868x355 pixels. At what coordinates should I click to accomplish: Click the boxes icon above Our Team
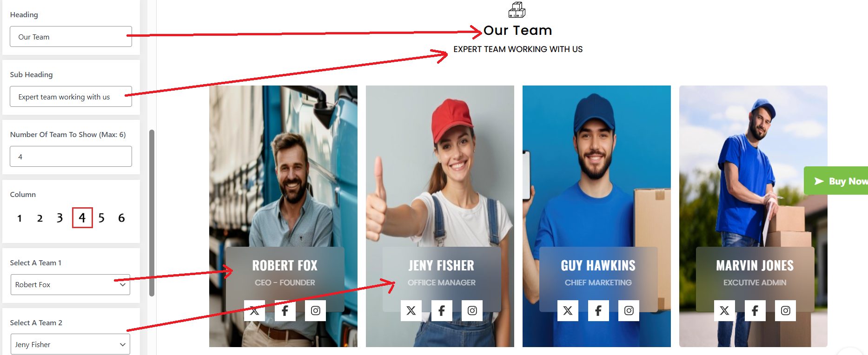(517, 10)
